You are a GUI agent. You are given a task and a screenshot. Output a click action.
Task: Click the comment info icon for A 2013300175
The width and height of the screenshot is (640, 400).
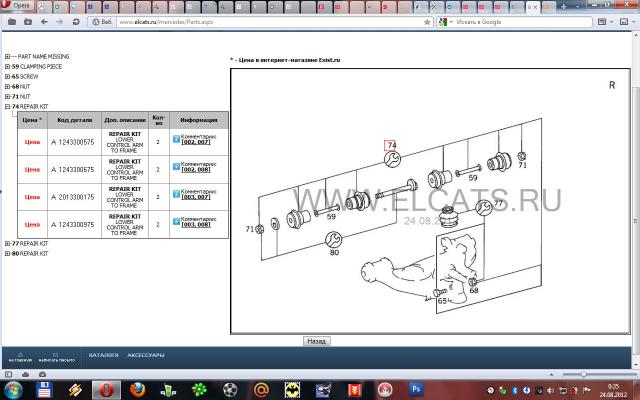tap(176, 194)
